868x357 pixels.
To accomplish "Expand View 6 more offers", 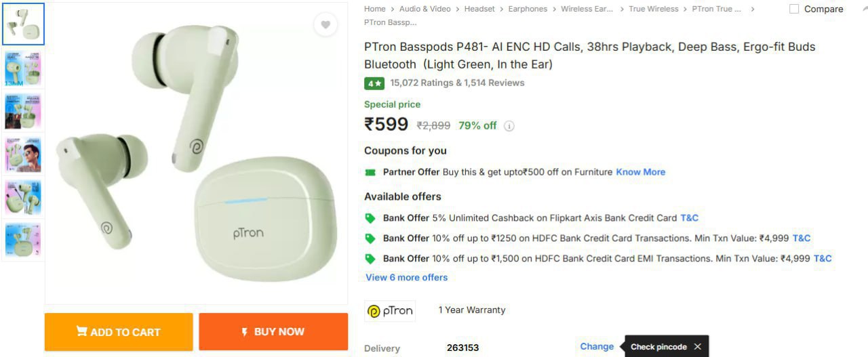I will pyautogui.click(x=407, y=277).
